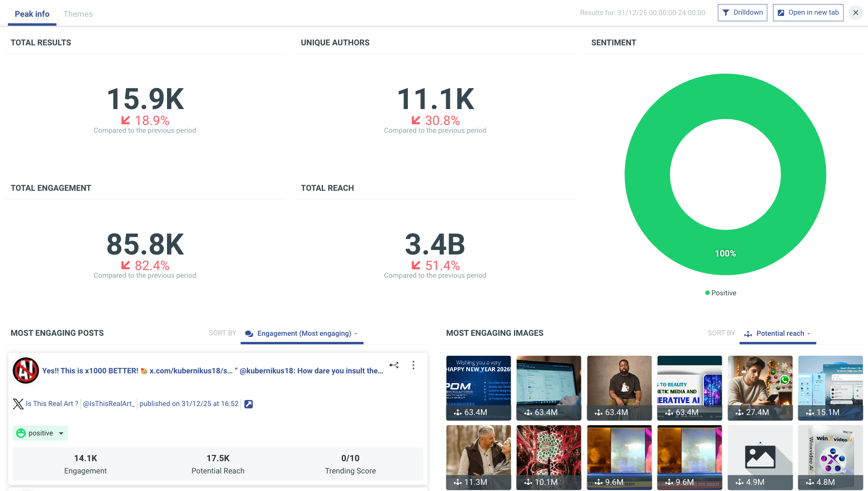Image resolution: width=868 pixels, height=491 pixels.
Task: Switch to the Themes tab
Action: point(78,14)
